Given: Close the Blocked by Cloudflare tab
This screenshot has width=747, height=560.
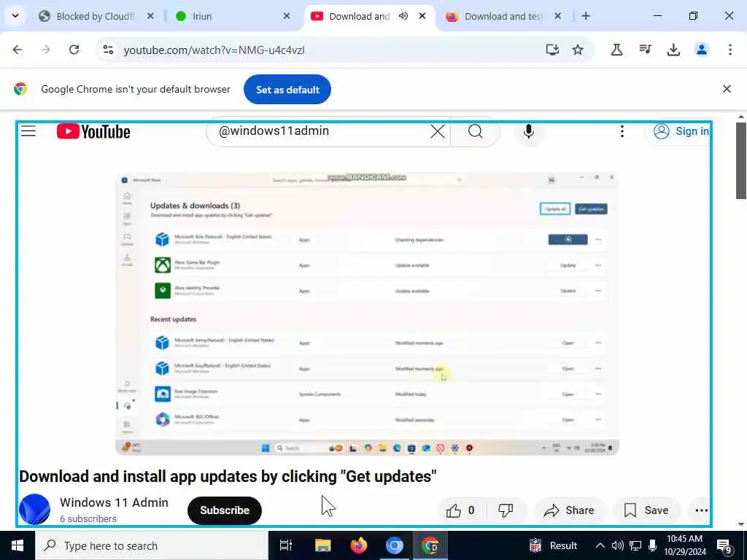Looking at the screenshot, I should coord(150,16).
